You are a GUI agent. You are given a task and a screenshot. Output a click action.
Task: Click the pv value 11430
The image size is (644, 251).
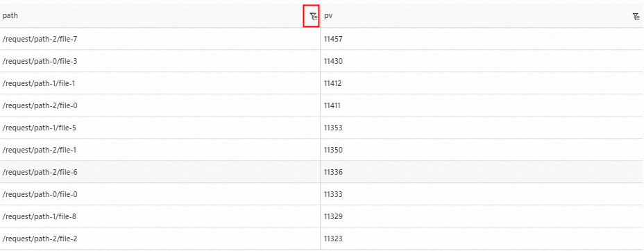(x=333, y=61)
